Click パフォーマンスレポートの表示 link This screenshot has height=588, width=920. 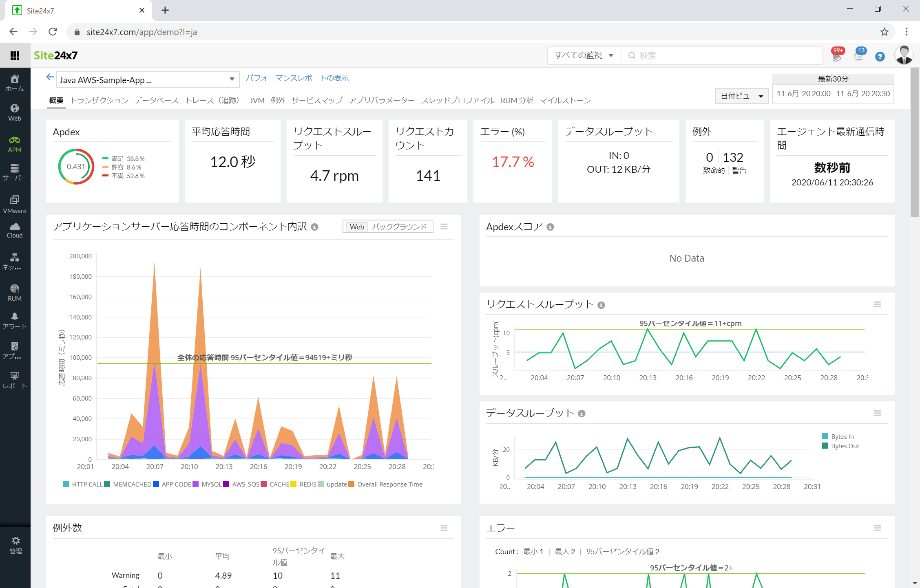point(297,78)
